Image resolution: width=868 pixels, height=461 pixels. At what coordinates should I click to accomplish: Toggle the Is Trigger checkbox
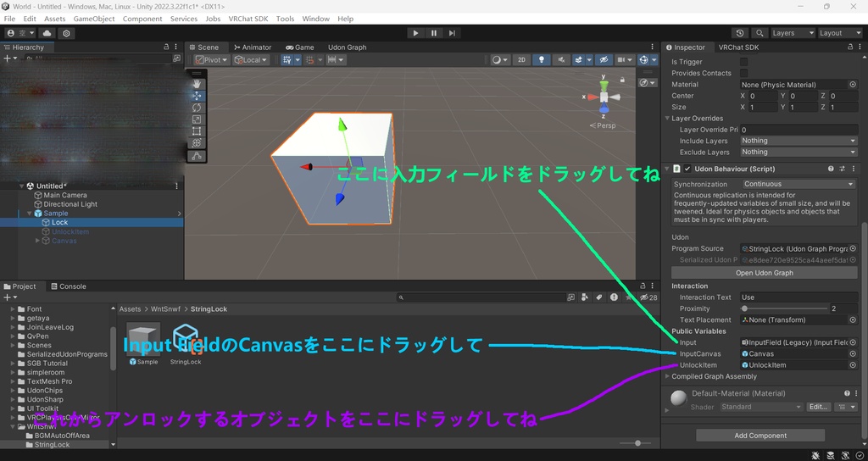tap(744, 62)
